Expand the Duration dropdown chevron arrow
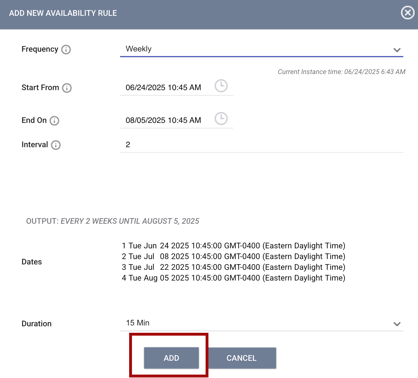This screenshot has height=378, width=418. pyautogui.click(x=397, y=324)
